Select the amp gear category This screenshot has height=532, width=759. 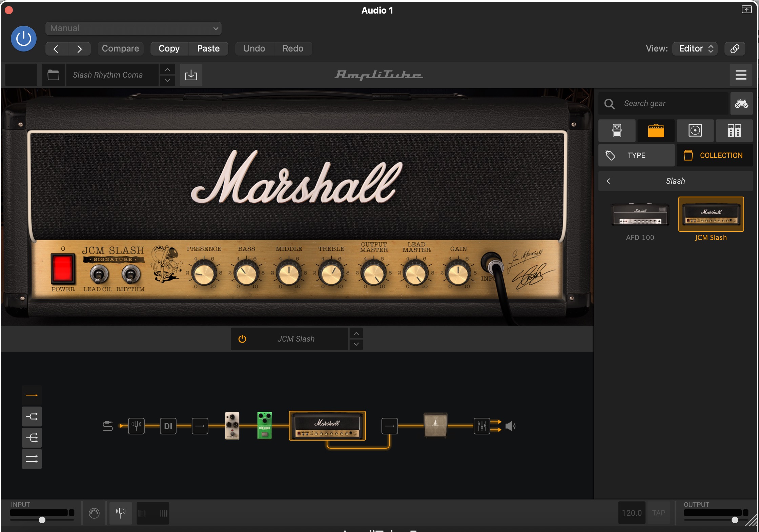click(656, 131)
